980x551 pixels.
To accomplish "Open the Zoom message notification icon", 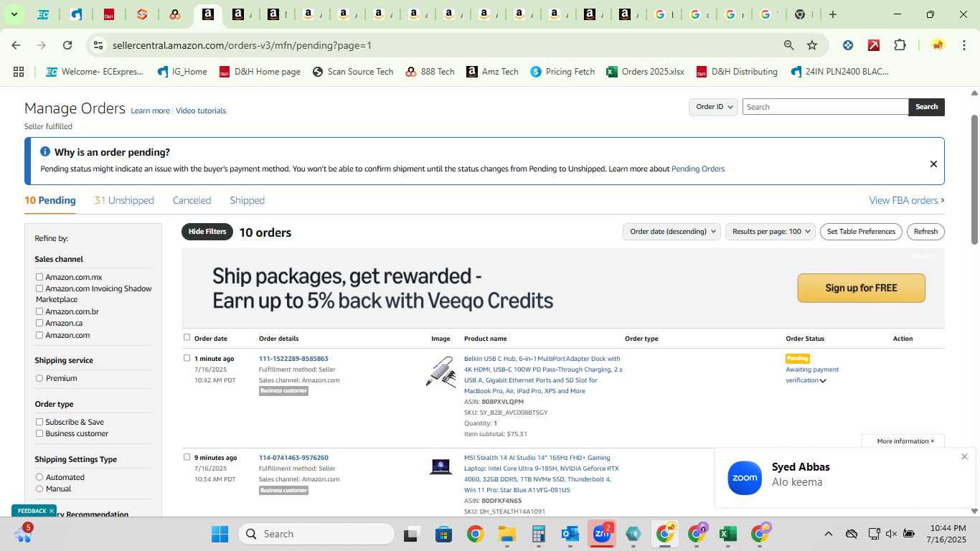I will [745, 478].
